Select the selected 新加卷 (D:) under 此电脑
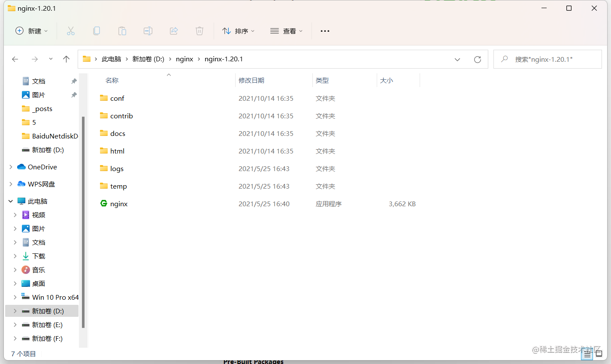611x364 pixels. (42, 311)
